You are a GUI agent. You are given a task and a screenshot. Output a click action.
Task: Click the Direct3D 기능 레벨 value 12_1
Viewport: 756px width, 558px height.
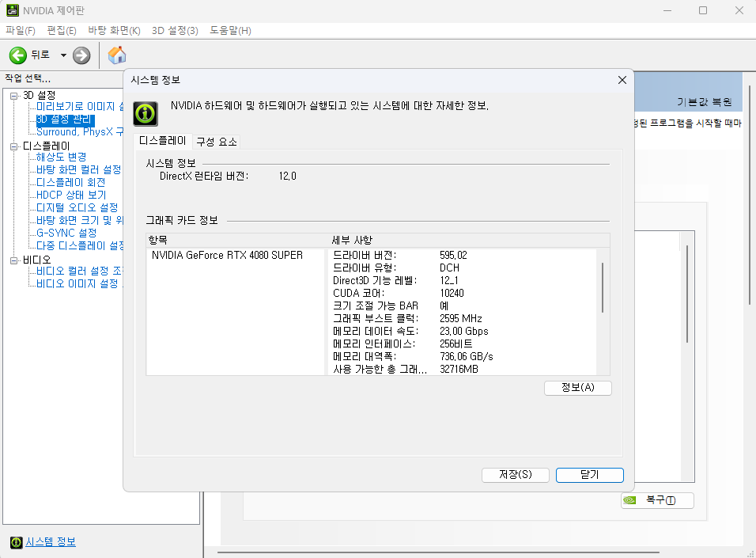click(x=449, y=280)
